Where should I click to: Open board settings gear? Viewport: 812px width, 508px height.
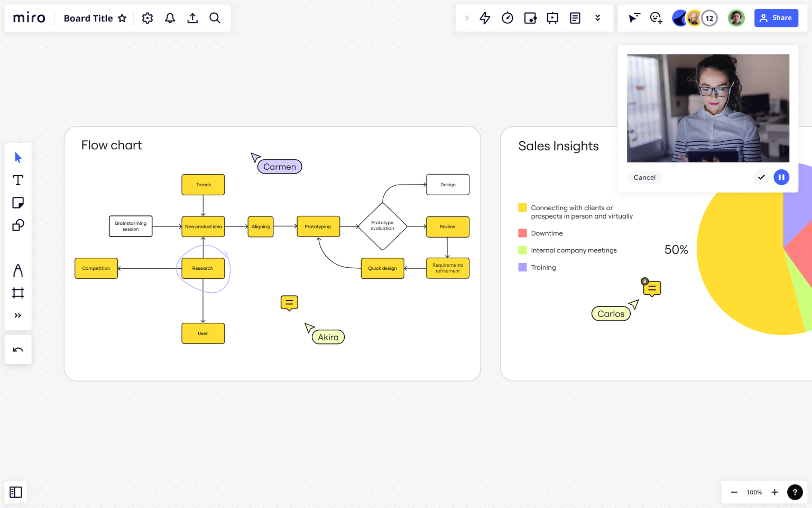tap(147, 17)
